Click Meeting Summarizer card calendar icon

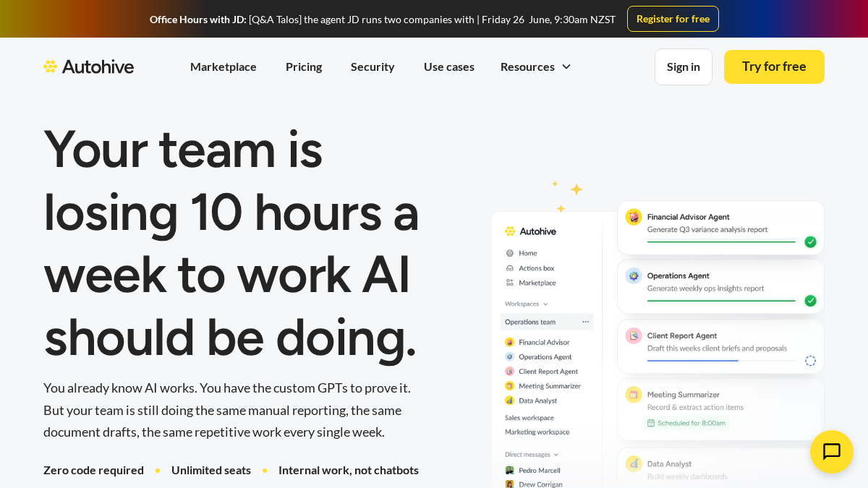634,394
